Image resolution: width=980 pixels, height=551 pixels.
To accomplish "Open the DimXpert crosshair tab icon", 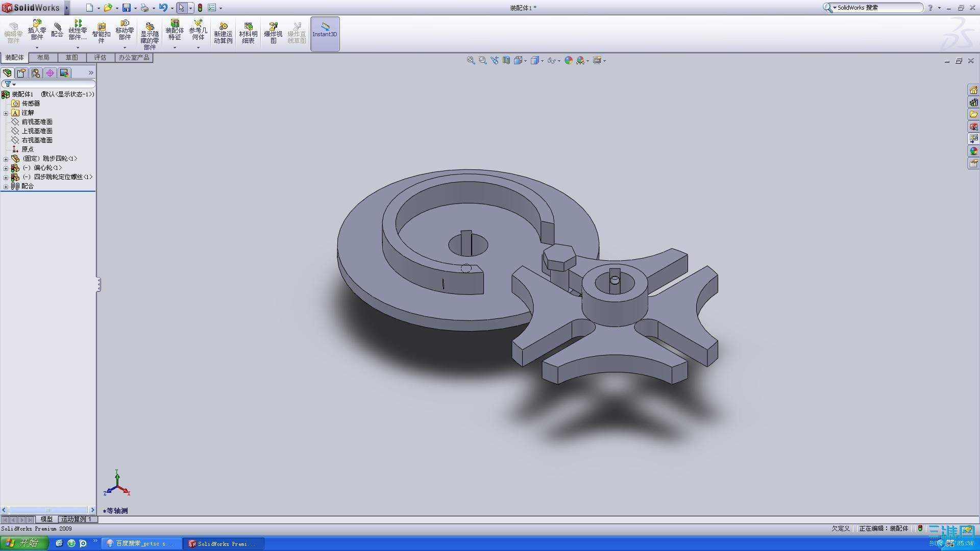I will point(50,73).
